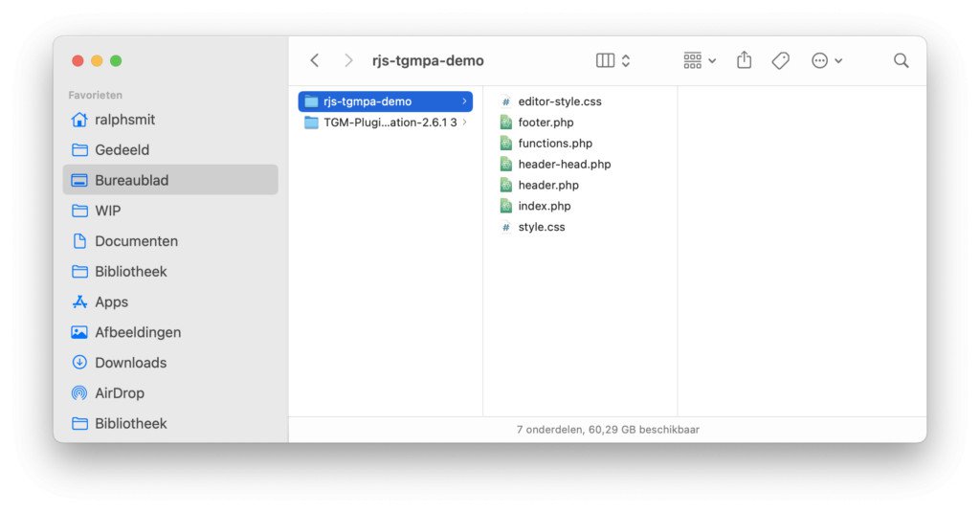Click the Downloads arrow icon
This screenshot has height=513, width=980.
click(x=79, y=363)
